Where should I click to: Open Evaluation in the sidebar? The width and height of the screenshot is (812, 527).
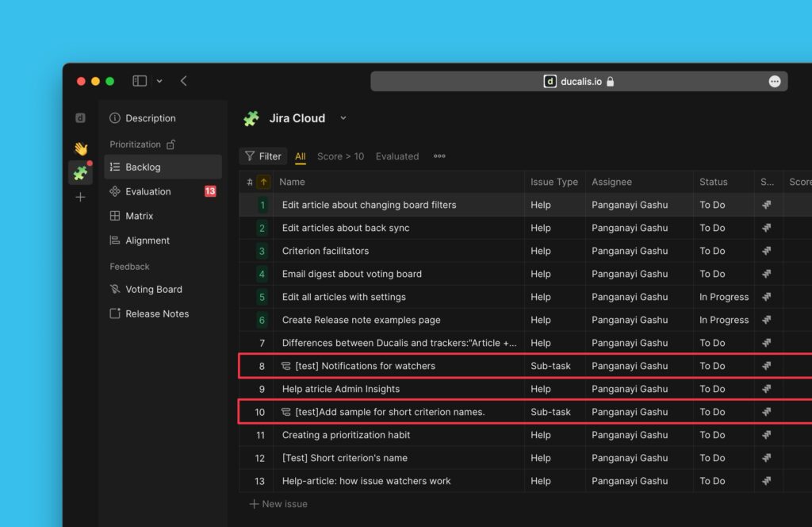pos(147,191)
